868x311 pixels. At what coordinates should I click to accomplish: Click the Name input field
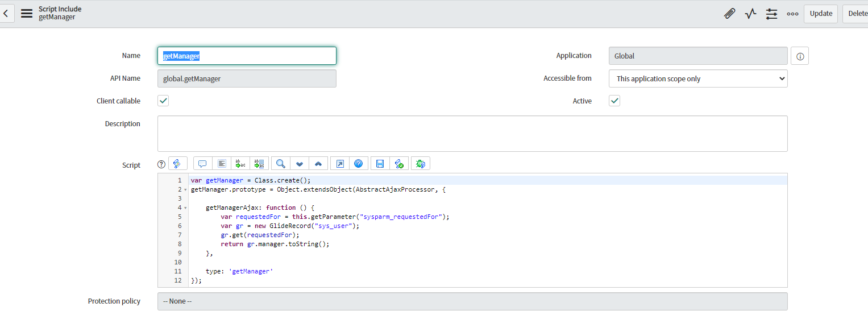pyautogui.click(x=247, y=56)
